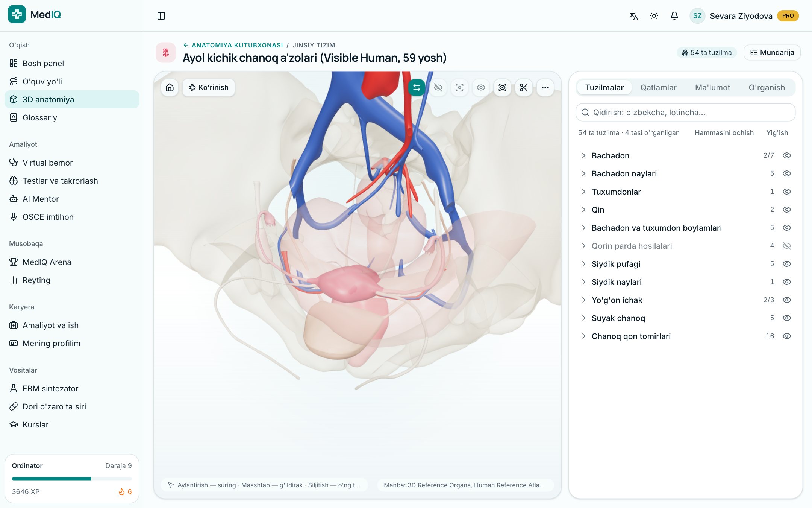812x508 pixels.
Task: Click Yig'ish collapse-all link
Action: tap(777, 133)
